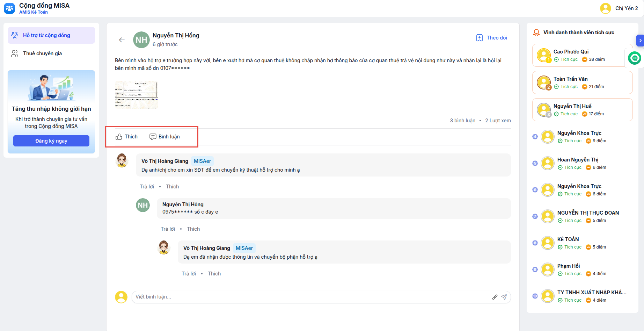This screenshot has height=331, width=644.
Task: Like Nguyễn Thị Hồng's phone number reply
Action: click(193, 229)
